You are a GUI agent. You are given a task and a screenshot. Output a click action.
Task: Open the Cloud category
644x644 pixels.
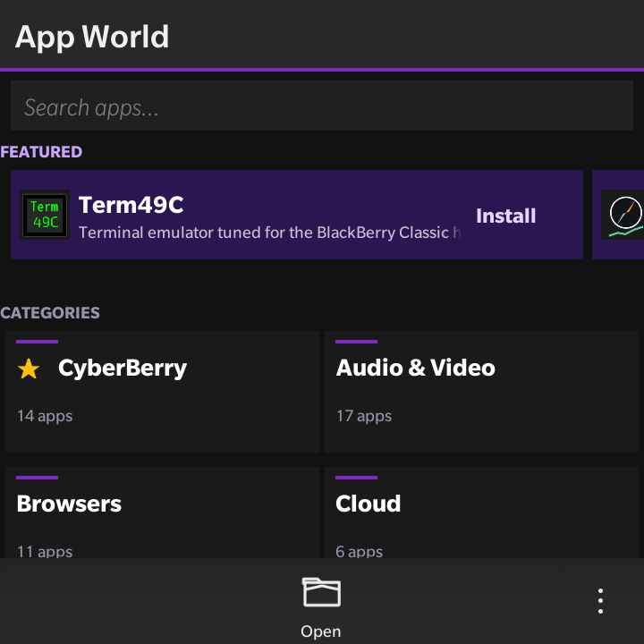(x=481, y=513)
